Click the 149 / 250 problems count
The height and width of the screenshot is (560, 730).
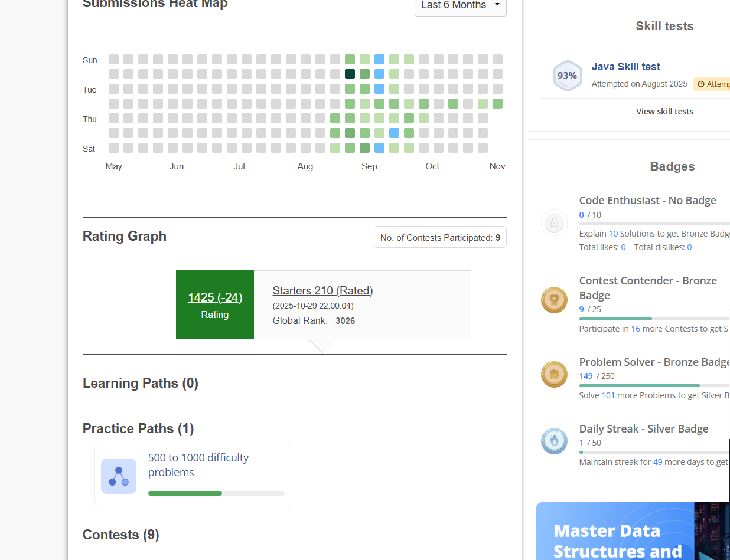597,376
